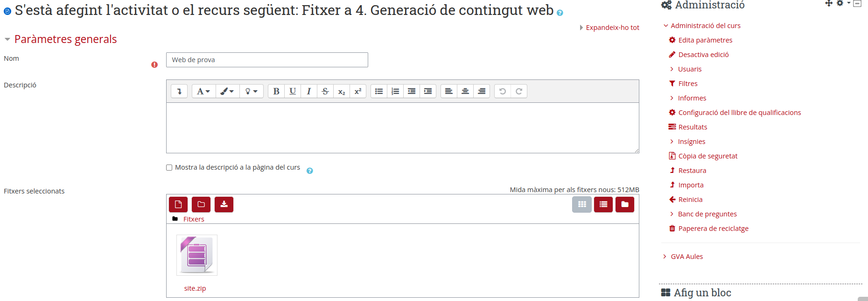868x301 pixels.
Task: Select the site.zip file thumbnail
Action: (x=196, y=255)
